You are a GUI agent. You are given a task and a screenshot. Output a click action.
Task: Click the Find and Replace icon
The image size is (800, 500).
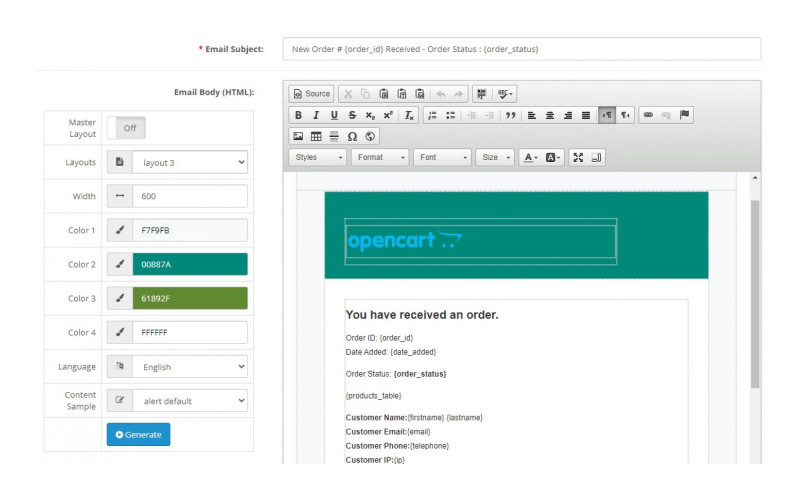[x=481, y=94]
